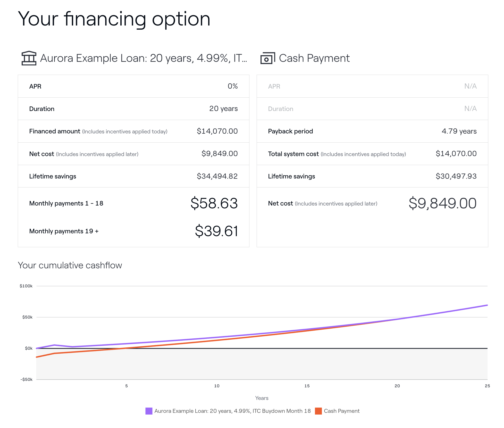Click the year 10 axis marker

[217, 386]
